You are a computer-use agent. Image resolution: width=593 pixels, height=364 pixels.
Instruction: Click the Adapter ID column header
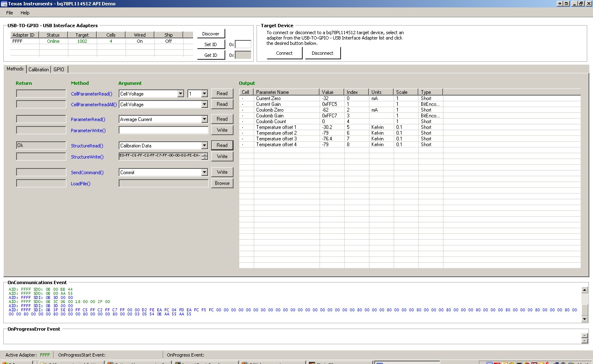point(24,35)
